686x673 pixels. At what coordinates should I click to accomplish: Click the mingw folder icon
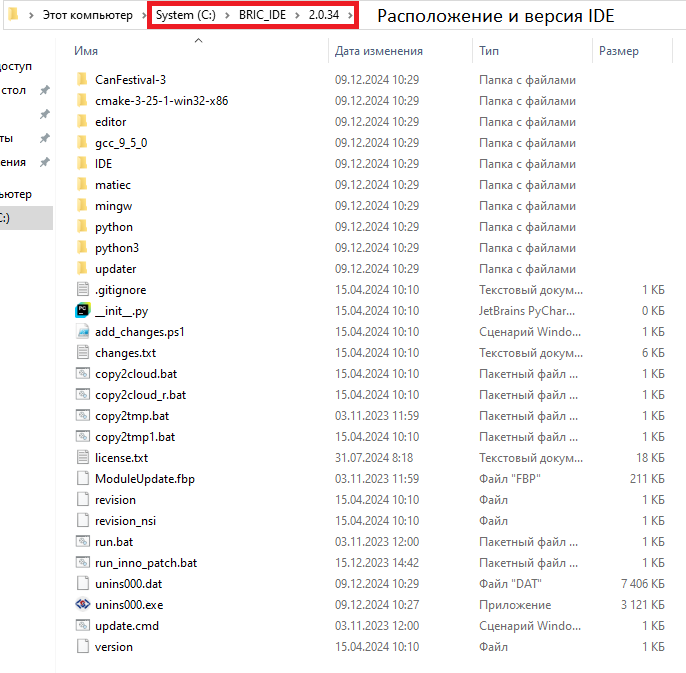click(82, 206)
